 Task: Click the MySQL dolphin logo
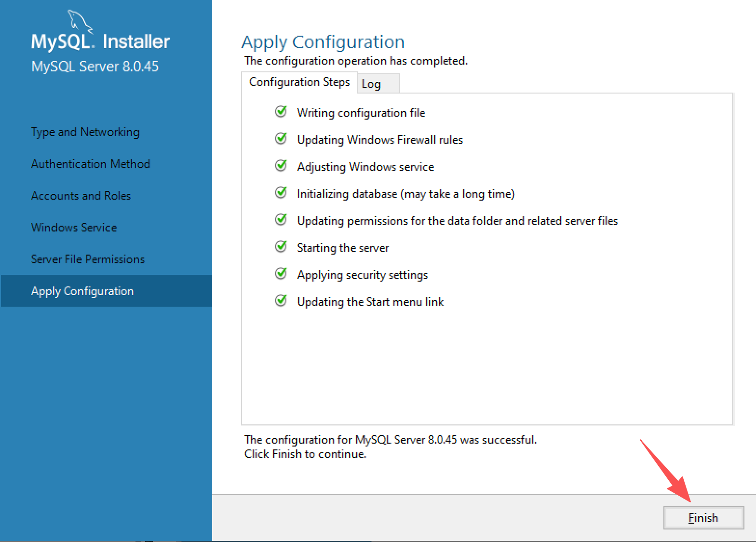tap(80, 21)
